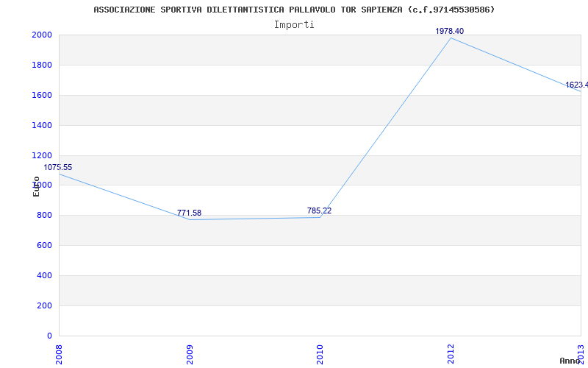Viewport: 588px width, 368px height.
Task: Select data label 785.22
Action: pyautogui.click(x=319, y=210)
